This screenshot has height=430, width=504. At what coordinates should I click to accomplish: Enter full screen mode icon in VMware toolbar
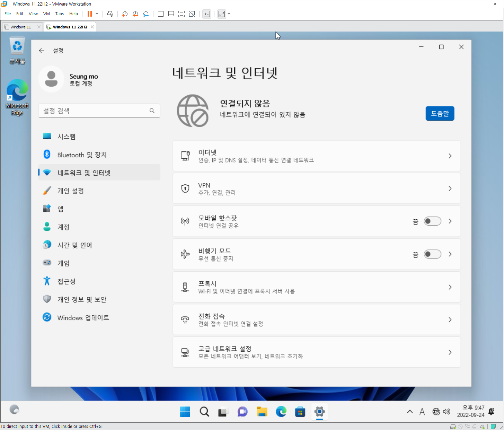coord(182,14)
